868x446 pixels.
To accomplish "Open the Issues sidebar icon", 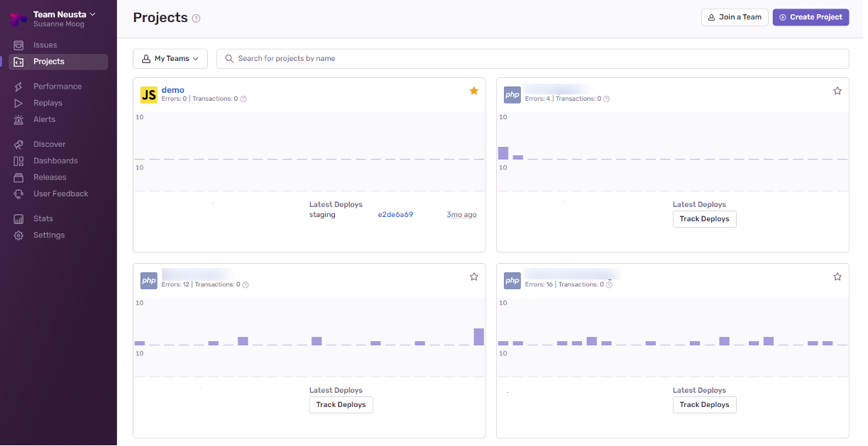I will click(18, 45).
